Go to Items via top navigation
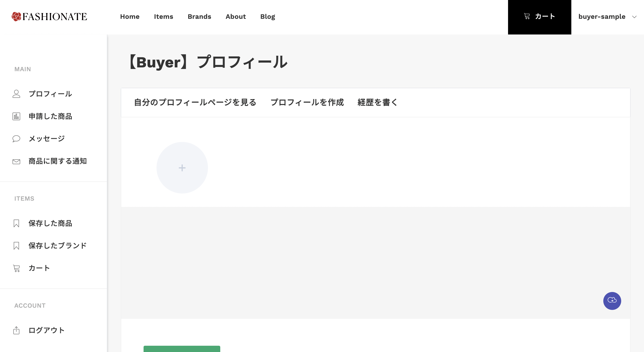644x352 pixels. click(x=164, y=17)
